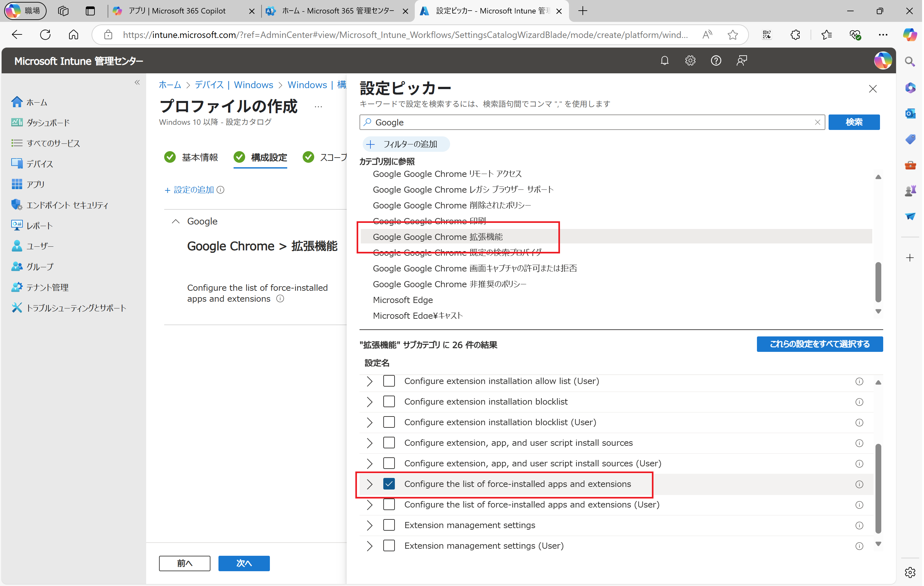Screen dimensions: 924x586
Task: Click info icon for Extension management settings
Action: point(859,525)
